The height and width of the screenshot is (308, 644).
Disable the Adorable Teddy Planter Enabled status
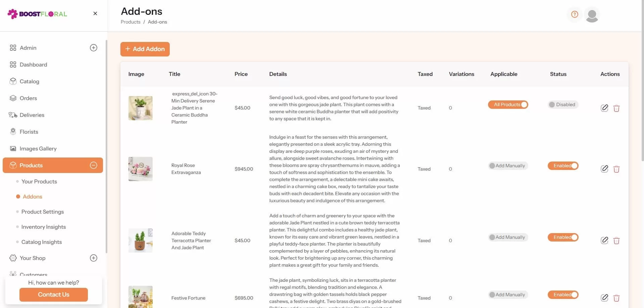[563, 237]
